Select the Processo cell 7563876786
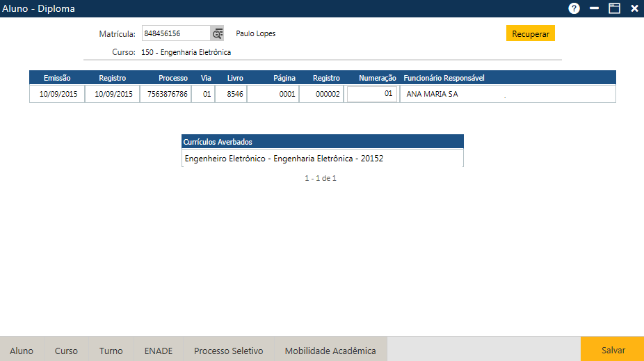Image resolution: width=644 pixels, height=361 pixels. (168, 94)
